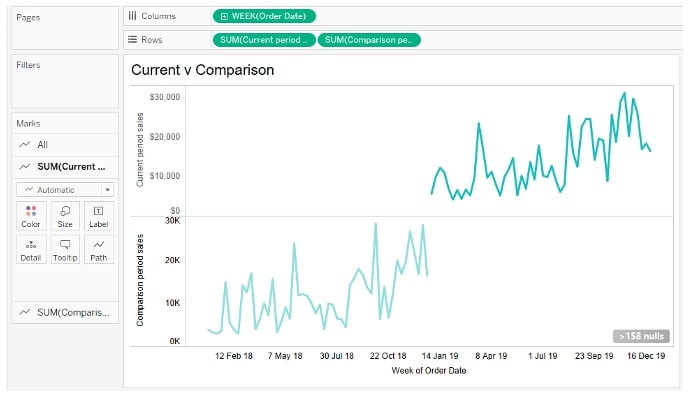Open the Automatic mark type dropdown
The width and height of the screenshot is (688, 398).
click(x=65, y=190)
